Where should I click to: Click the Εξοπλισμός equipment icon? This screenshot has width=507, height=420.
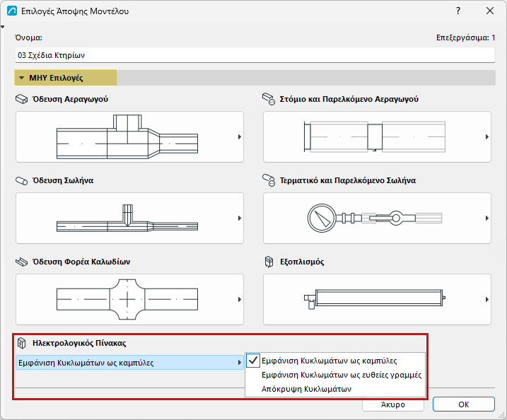[269, 262]
